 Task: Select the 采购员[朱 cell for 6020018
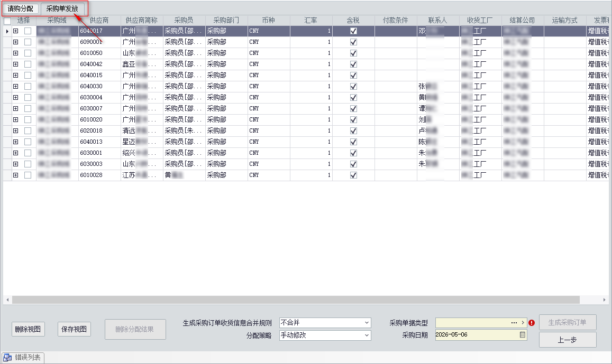coord(184,130)
